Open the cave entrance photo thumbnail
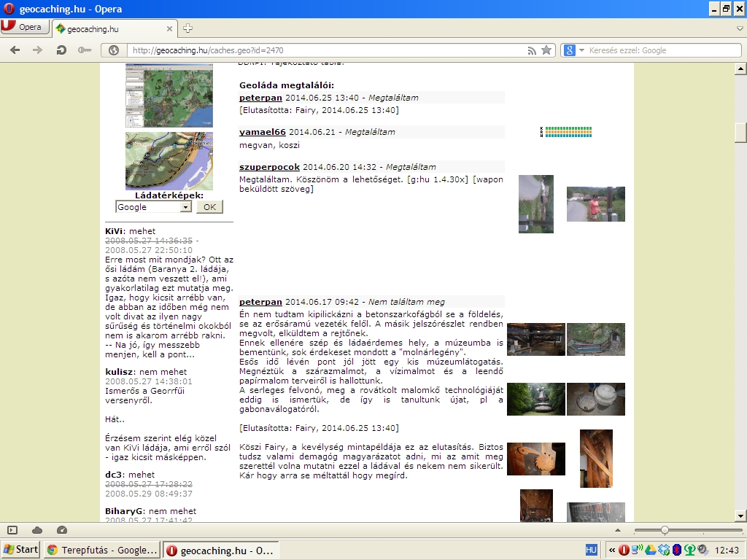 [x=595, y=339]
